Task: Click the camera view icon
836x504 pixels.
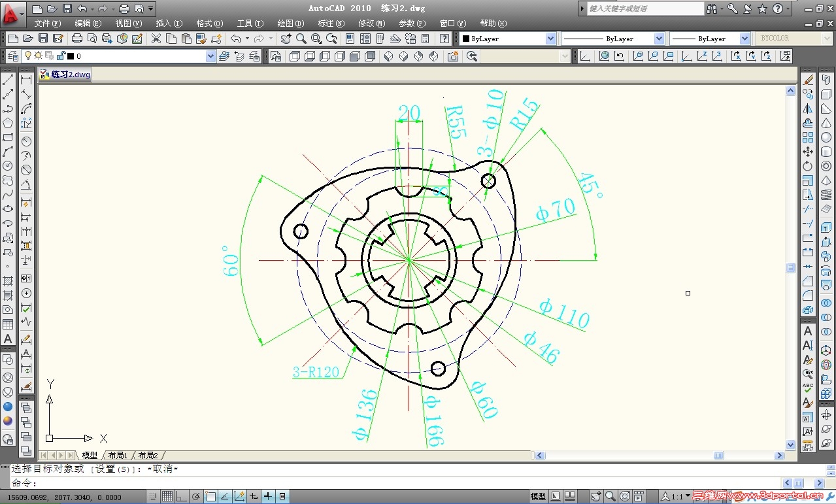Action: pos(452,56)
